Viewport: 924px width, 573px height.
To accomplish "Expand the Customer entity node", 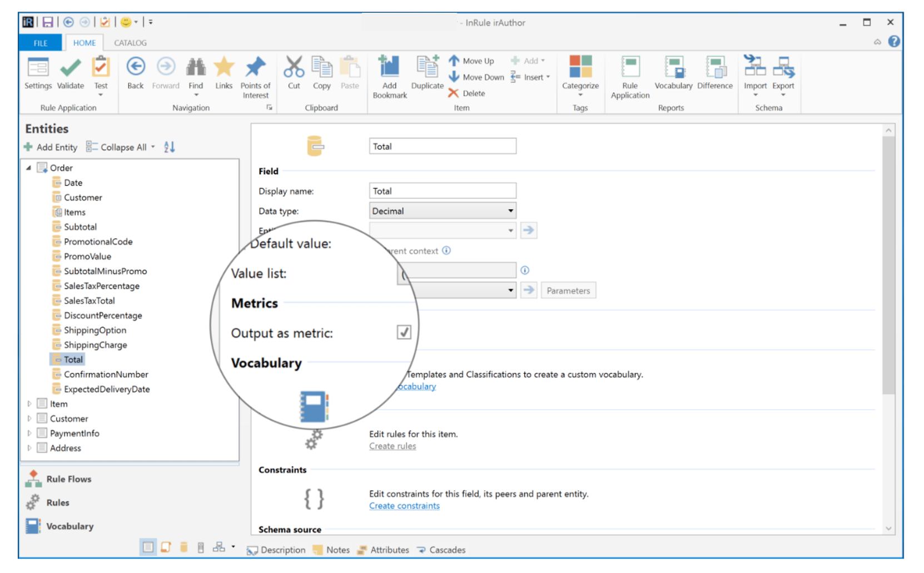I will tap(29, 418).
